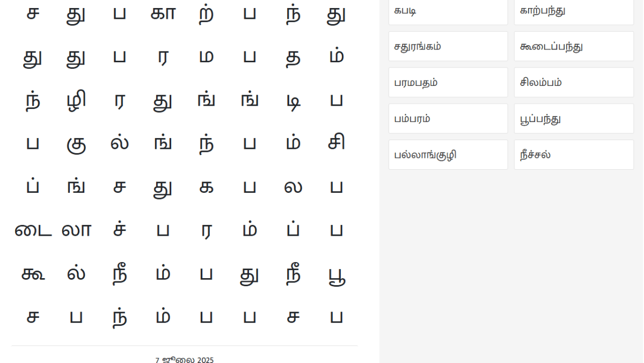
Task: Click the letter கூ starting the seventh row
Action: point(32,273)
